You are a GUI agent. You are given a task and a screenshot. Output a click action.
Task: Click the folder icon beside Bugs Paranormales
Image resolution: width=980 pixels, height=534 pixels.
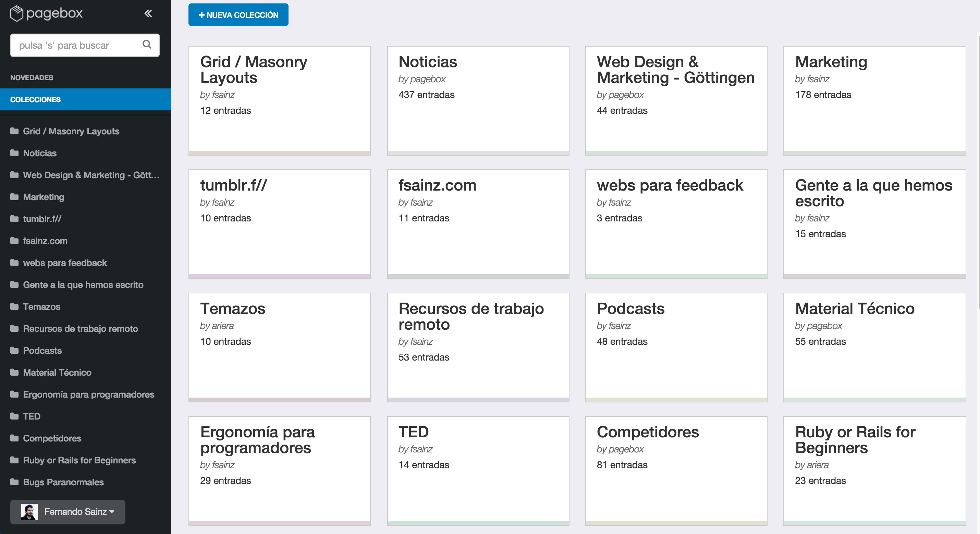pos(14,482)
